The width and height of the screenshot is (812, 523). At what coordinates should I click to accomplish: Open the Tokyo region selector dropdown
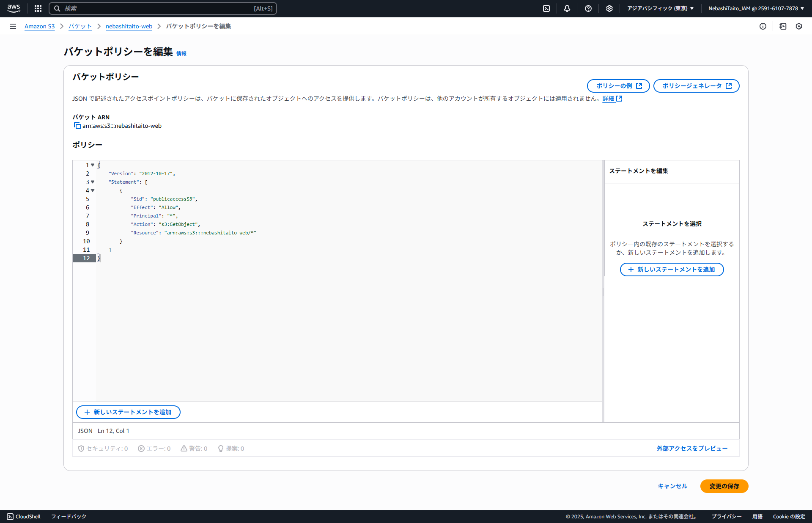[660, 8]
